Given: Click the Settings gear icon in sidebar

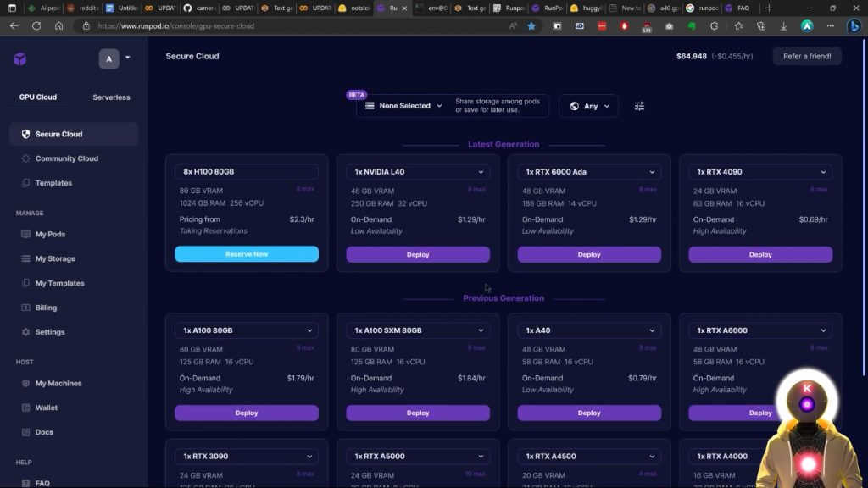Looking at the screenshot, I should pyautogui.click(x=25, y=332).
